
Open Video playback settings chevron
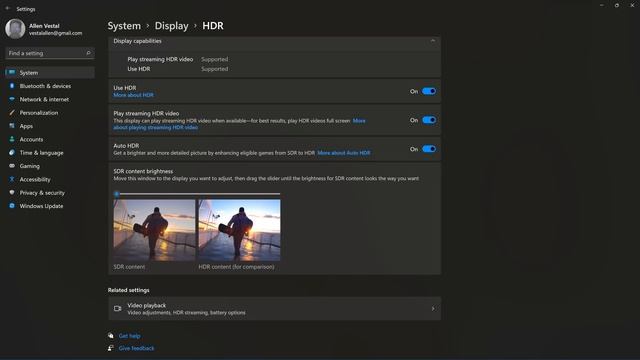pos(433,309)
